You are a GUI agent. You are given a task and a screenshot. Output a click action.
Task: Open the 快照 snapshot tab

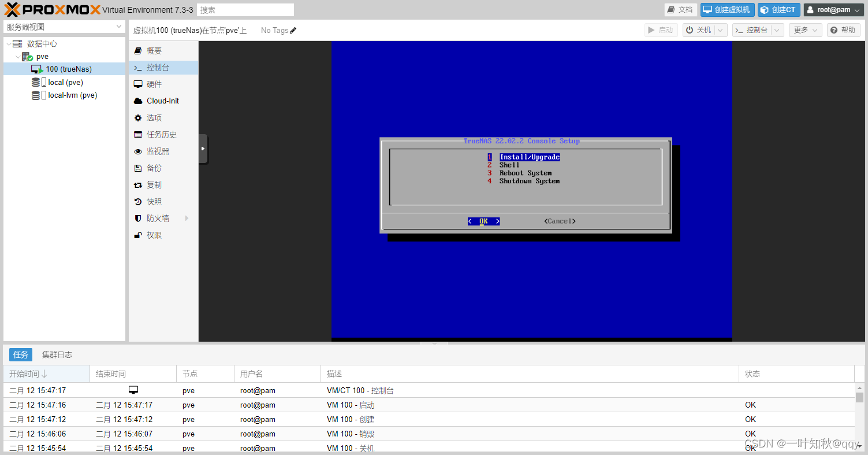(x=163, y=202)
